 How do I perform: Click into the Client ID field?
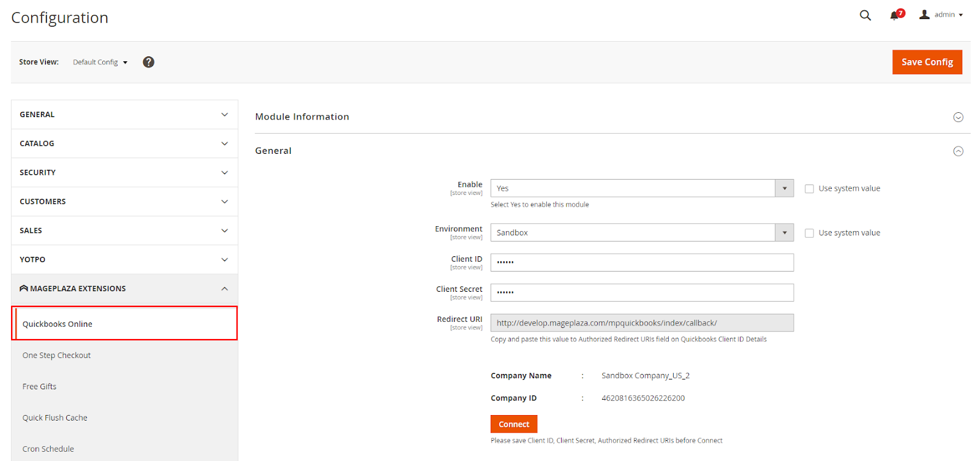[x=641, y=262]
